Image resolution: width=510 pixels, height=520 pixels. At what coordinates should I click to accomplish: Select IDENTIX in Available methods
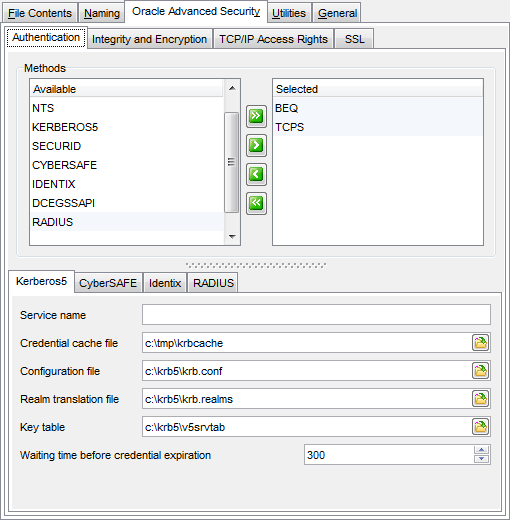pyautogui.click(x=127, y=184)
